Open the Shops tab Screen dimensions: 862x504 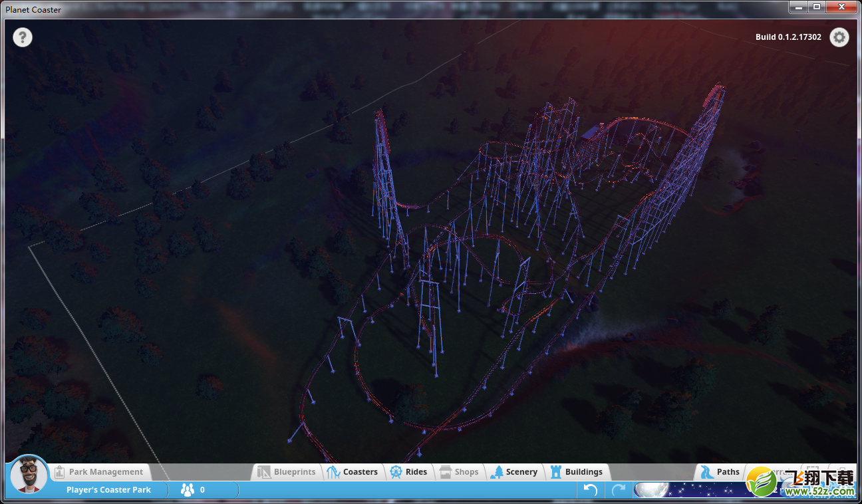pos(459,472)
